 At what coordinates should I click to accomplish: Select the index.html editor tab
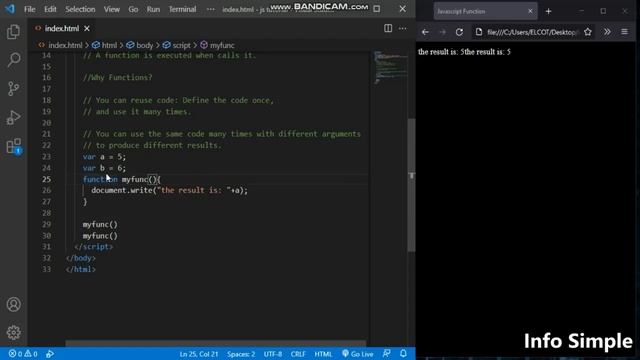[x=61, y=29]
